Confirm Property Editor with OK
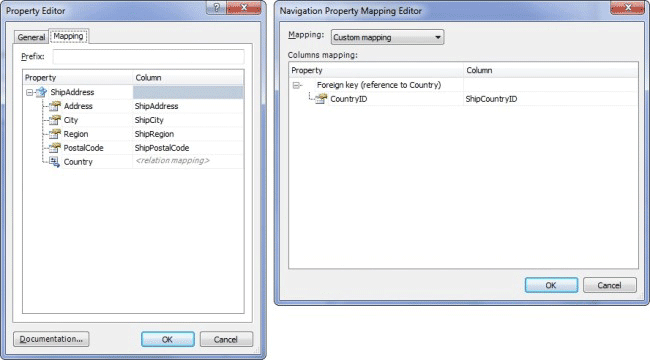This screenshot has width=650, height=360. [167, 339]
